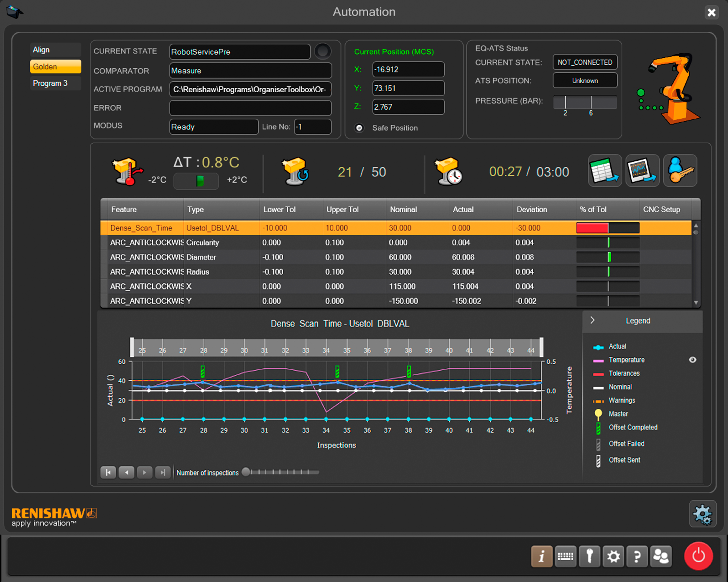Select the Safe Position radio button
This screenshot has height=582, width=728.
click(359, 128)
